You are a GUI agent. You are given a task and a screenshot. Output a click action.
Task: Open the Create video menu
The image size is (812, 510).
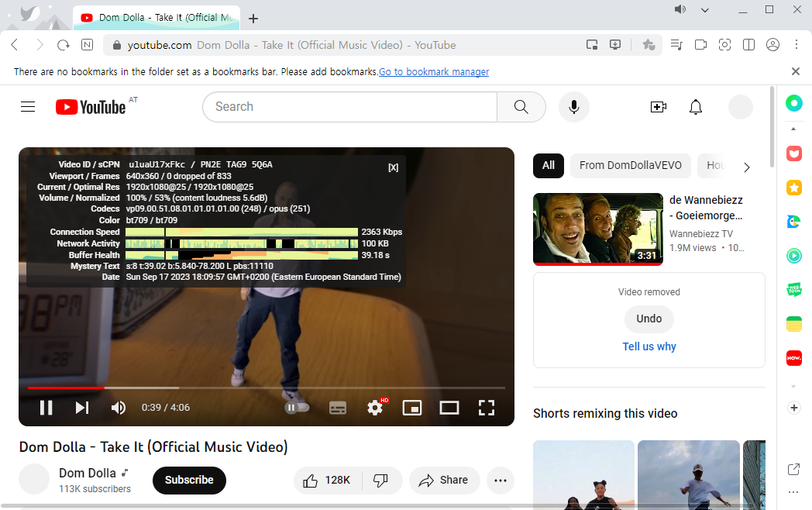[x=658, y=107]
